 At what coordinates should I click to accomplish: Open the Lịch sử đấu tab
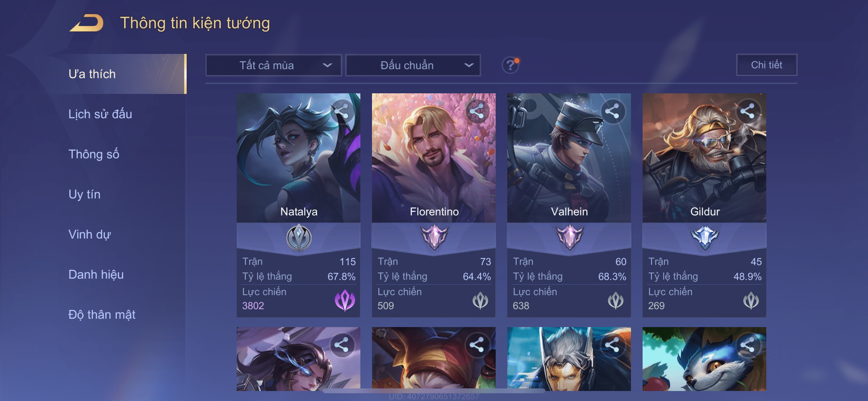(100, 114)
